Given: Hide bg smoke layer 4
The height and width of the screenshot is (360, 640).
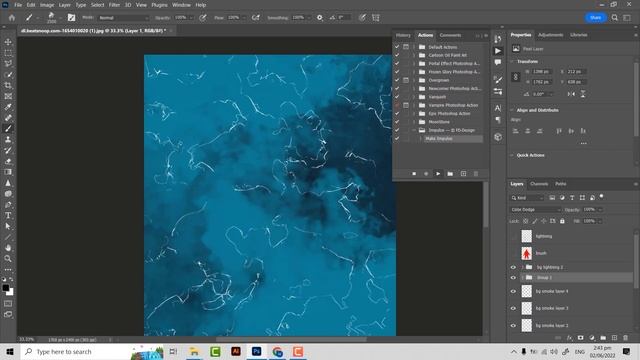Looking at the screenshot, I should pyautogui.click(x=513, y=291).
